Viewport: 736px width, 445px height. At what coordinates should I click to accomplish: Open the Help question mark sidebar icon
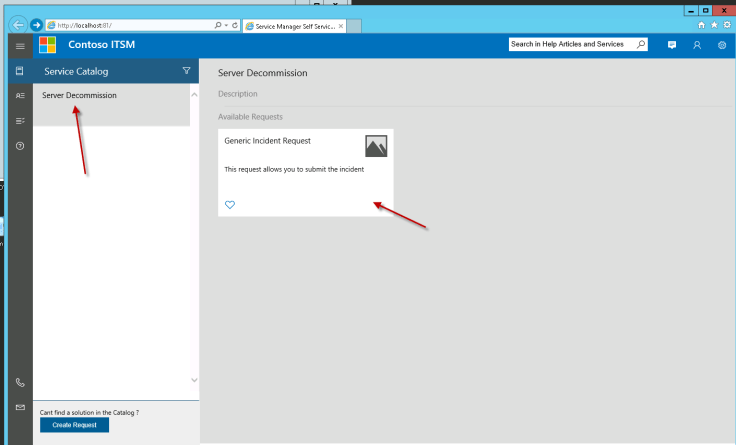(19, 146)
